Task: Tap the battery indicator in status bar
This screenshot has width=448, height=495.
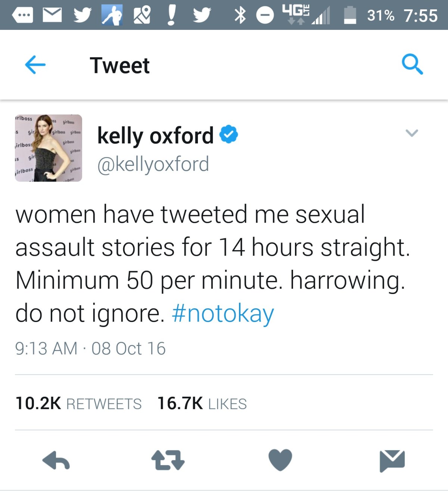Action: 350,15
